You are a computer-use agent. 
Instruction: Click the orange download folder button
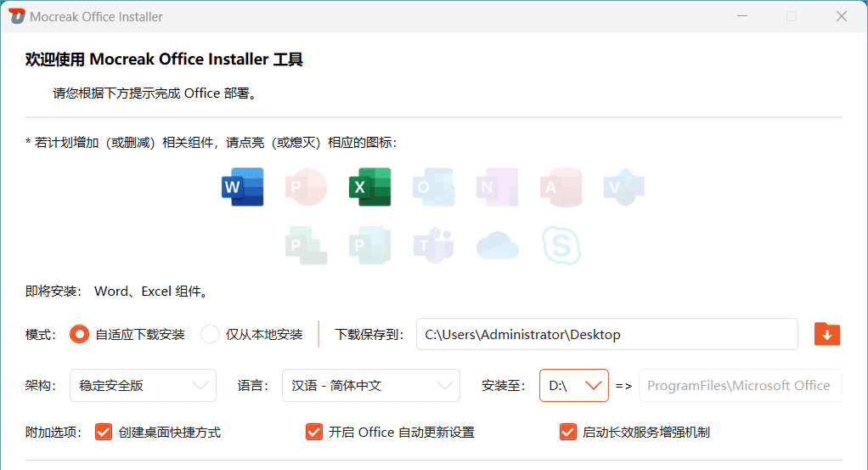[826, 334]
